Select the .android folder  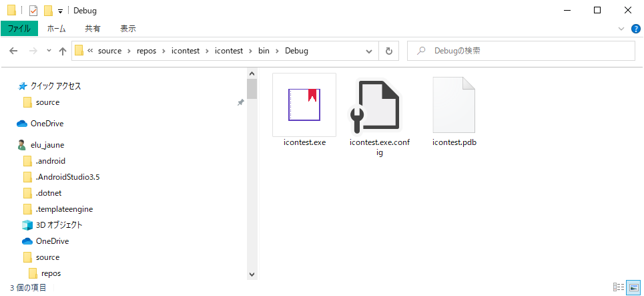[51, 161]
